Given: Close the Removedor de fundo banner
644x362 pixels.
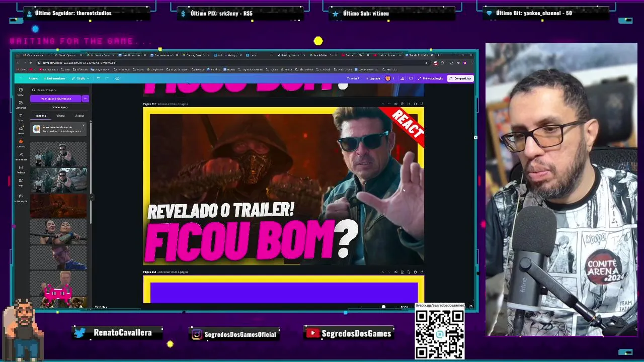Looking at the screenshot, I should click(84, 125).
